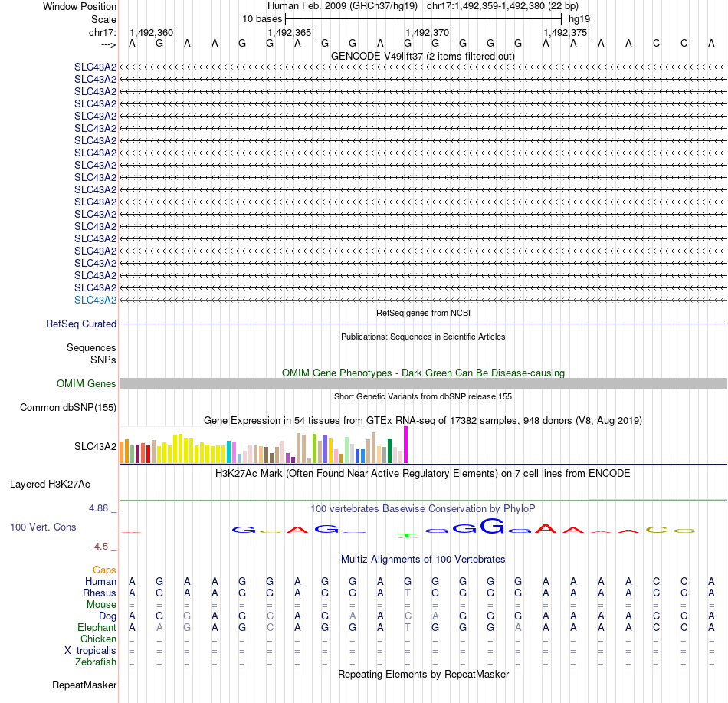The height and width of the screenshot is (703, 728).
Task: Click the 4.88 PhyloP upper value
Action: pyautogui.click(x=98, y=508)
